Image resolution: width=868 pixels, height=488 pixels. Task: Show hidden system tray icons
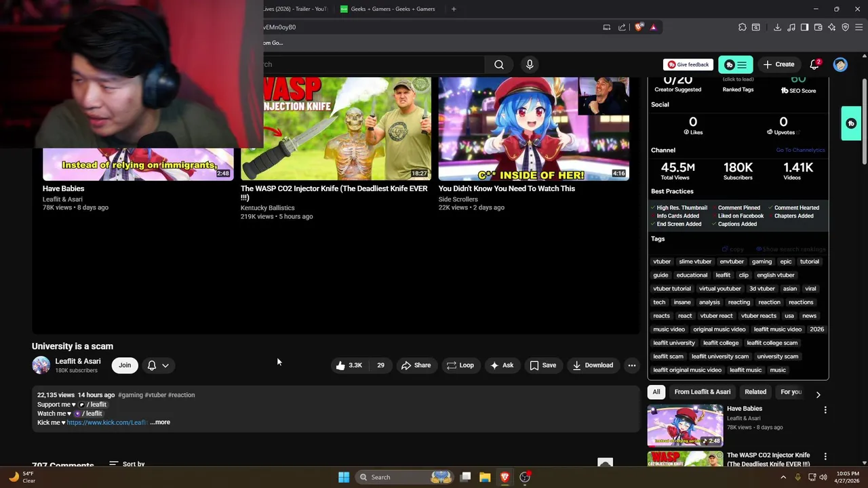click(783, 477)
